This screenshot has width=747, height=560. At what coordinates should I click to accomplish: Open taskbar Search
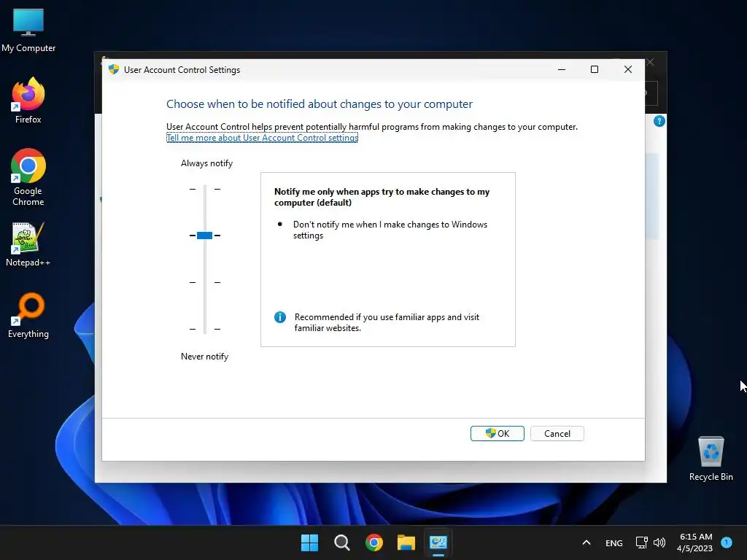pyautogui.click(x=341, y=542)
